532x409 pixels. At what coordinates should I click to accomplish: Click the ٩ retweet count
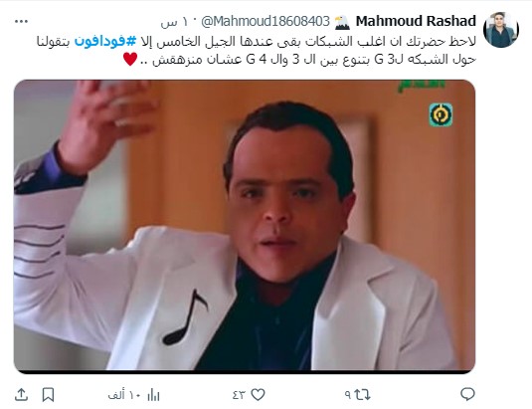[x=348, y=395]
